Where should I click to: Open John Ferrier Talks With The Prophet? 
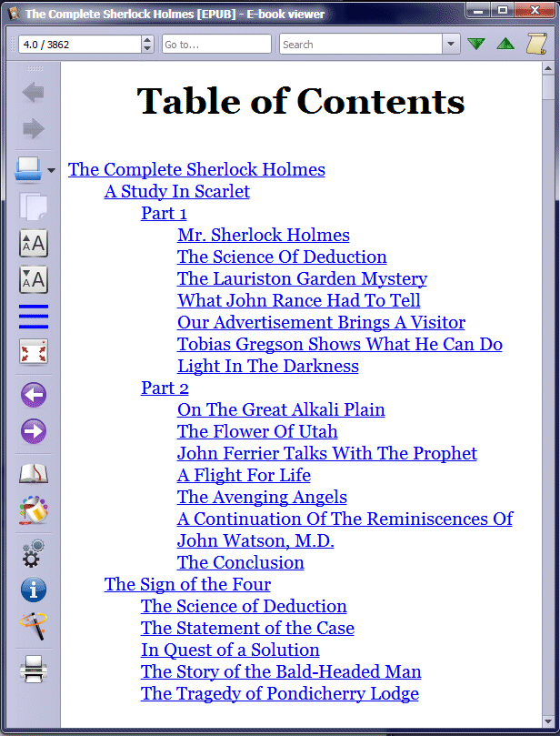tap(327, 453)
